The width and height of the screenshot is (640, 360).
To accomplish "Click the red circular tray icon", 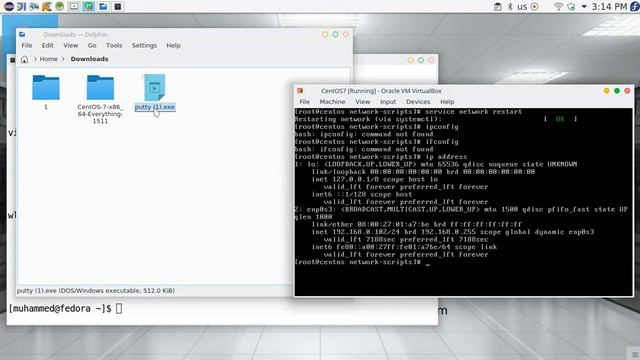I will (x=534, y=7).
